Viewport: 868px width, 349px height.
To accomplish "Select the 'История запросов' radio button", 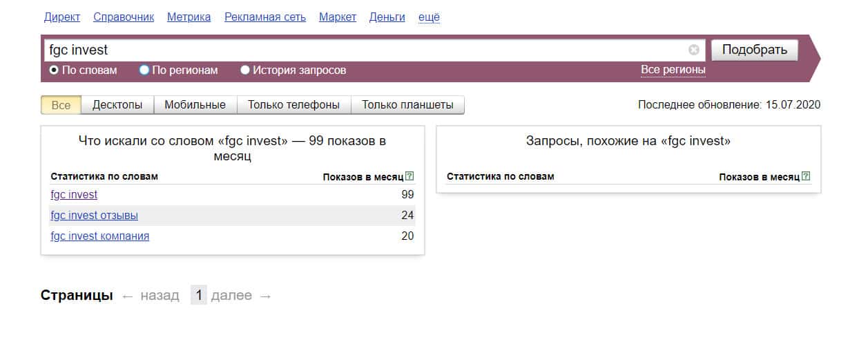I will (245, 70).
